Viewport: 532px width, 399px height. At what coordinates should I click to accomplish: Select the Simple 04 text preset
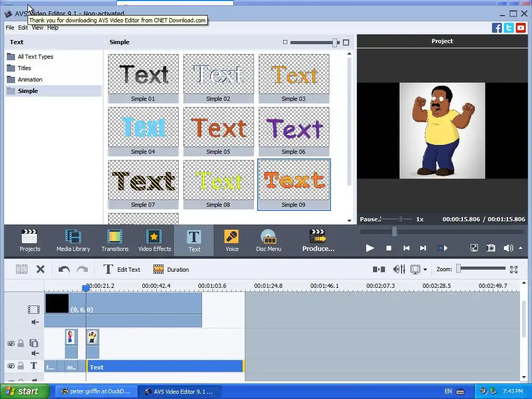click(143, 131)
